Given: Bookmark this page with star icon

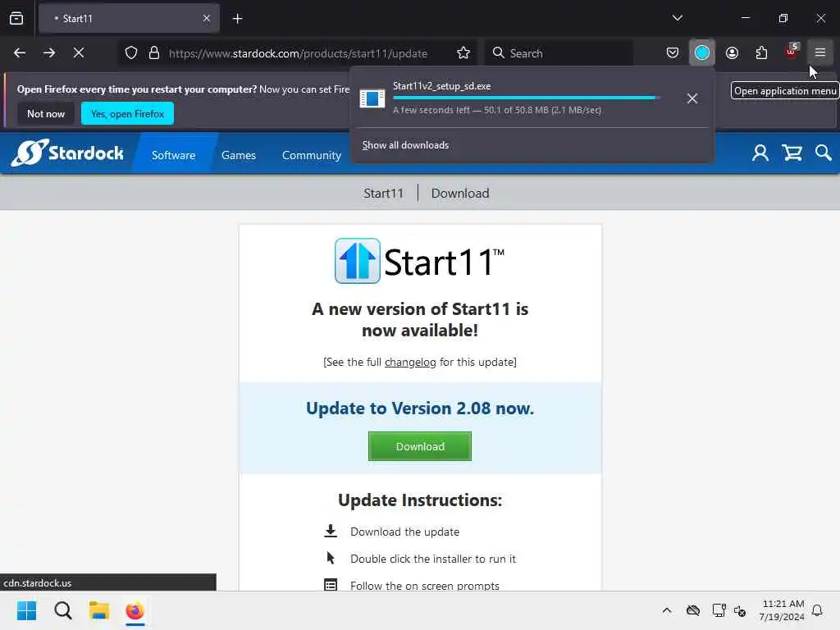Looking at the screenshot, I should pos(463,52).
